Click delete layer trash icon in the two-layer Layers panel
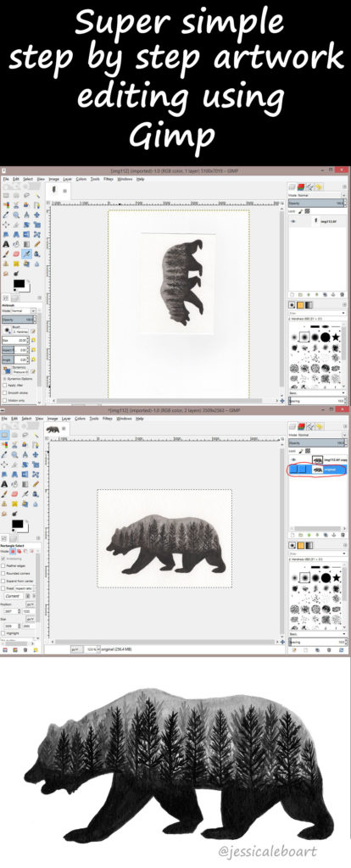Image resolution: width=351 pixels, height=868 pixels. [343, 535]
